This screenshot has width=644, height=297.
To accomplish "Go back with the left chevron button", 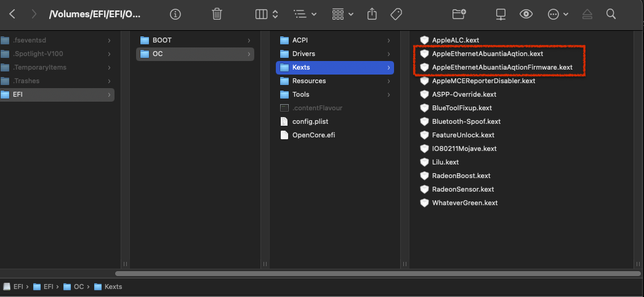I will point(12,14).
